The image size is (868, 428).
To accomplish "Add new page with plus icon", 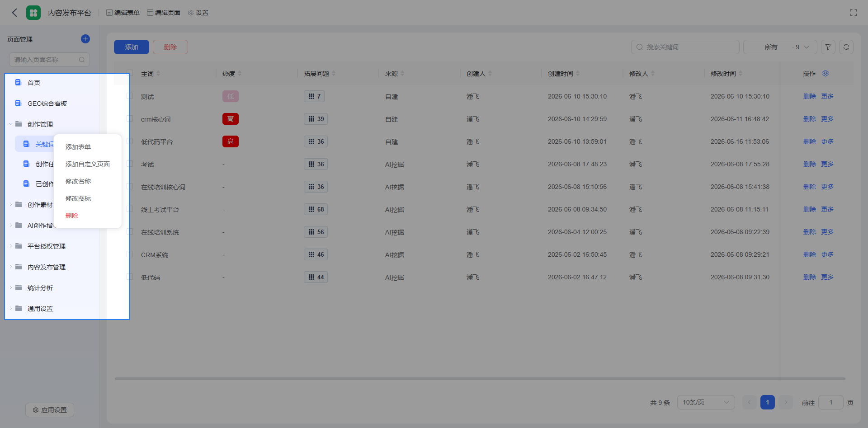I will click(x=85, y=39).
